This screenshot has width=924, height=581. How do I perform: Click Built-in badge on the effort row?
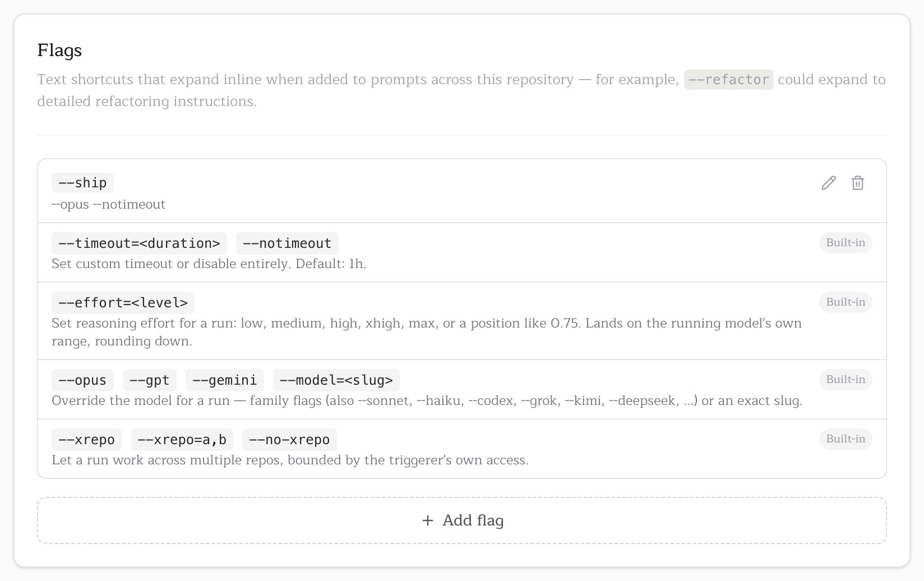846,302
